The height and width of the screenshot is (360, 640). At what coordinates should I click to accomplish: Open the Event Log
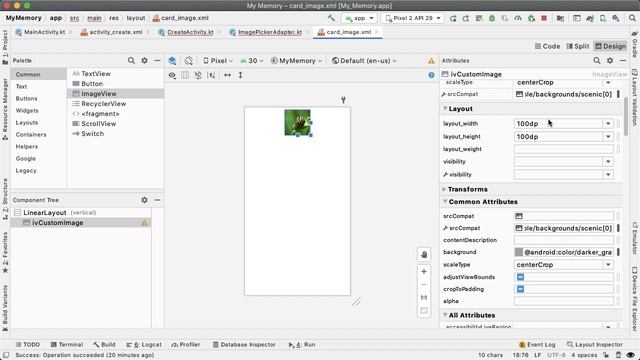[x=537, y=344]
